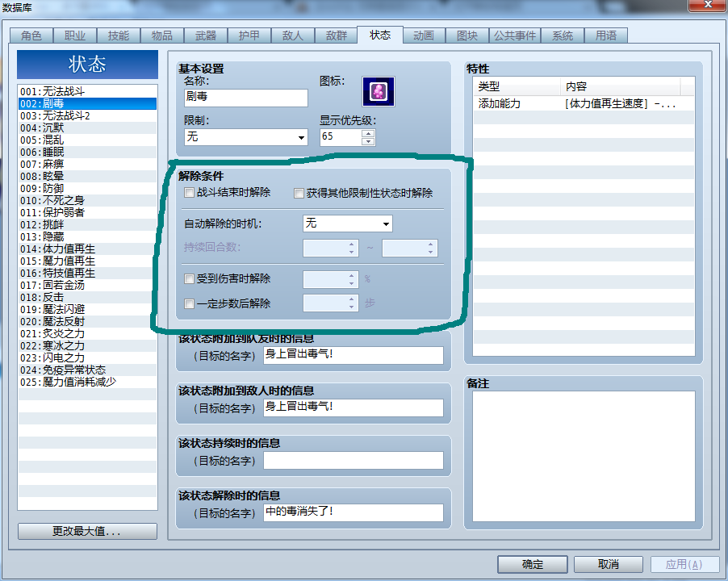Image resolution: width=728 pixels, height=581 pixels.
Task: Edit the 该状态附加到队友时的信息 message field
Action: (x=354, y=355)
